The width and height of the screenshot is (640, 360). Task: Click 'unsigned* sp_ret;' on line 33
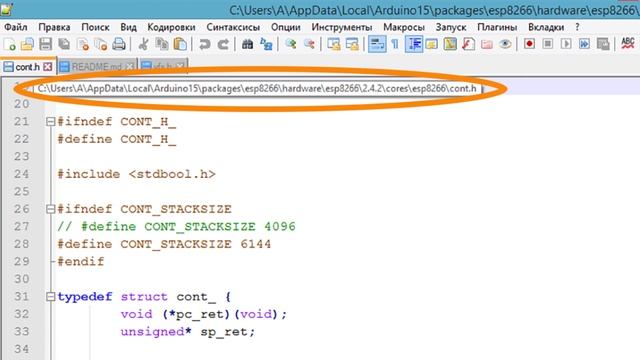(188, 332)
